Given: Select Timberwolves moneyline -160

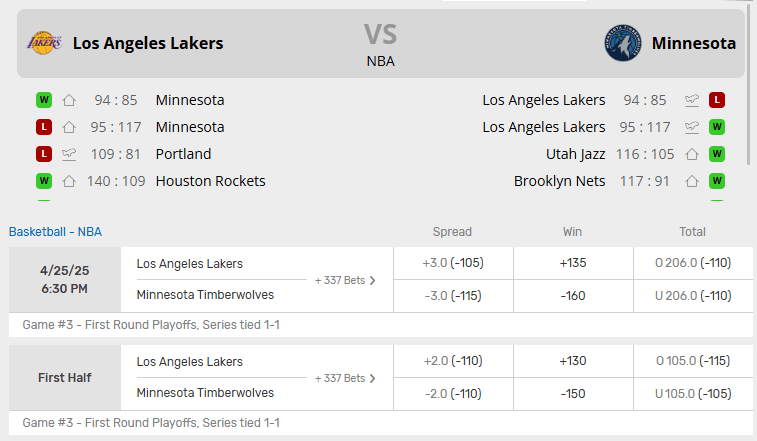Looking at the screenshot, I should [x=573, y=296].
